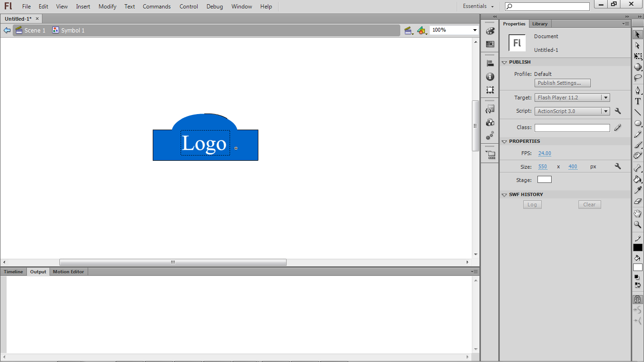Open the collapsed Transform panel icon
Image resolution: width=644 pixels, height=362 pixels.
click(490, 90)
